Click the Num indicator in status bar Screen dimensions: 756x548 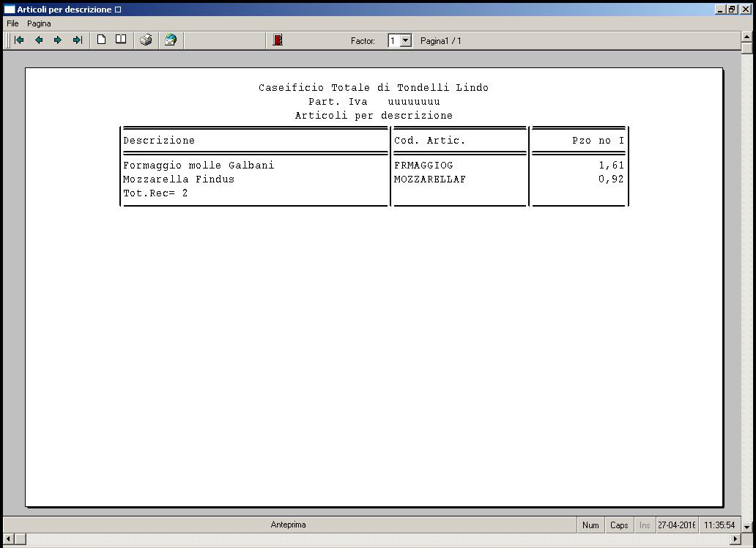590,525
